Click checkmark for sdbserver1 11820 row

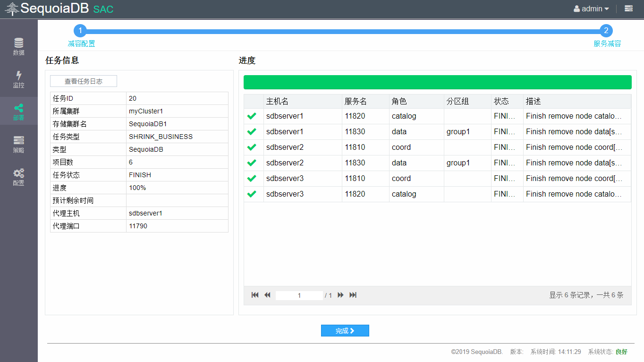(252, 116)
